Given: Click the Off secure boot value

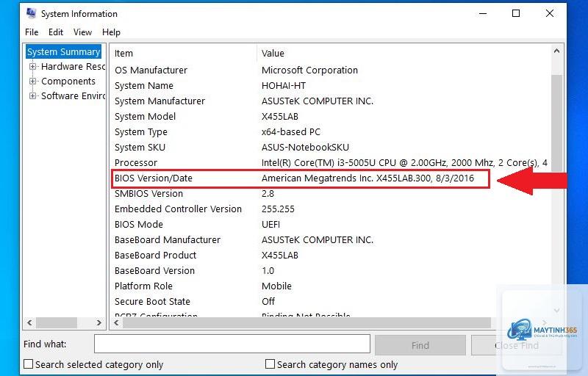Looking at the screenshot, I should click(268, 302).
